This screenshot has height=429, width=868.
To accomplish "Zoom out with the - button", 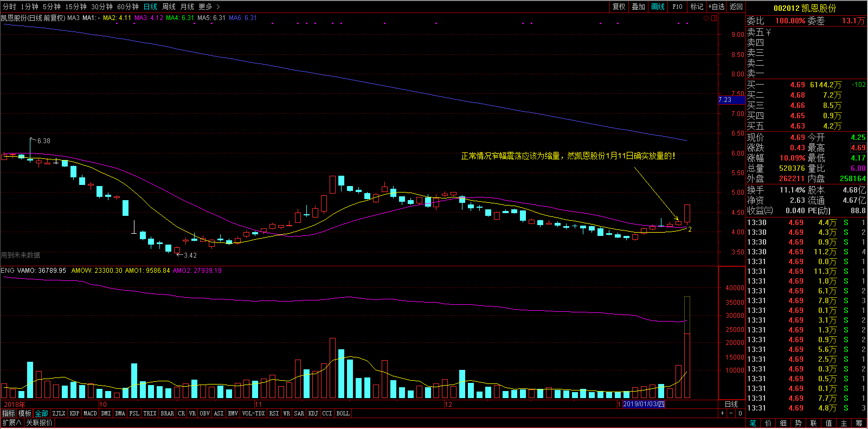I will [731, 413].
